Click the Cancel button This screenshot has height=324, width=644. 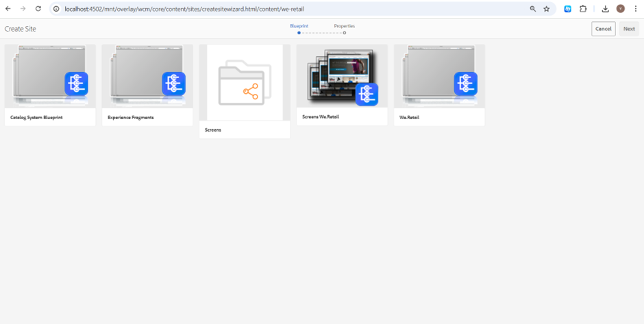click(x=603, y=29)
